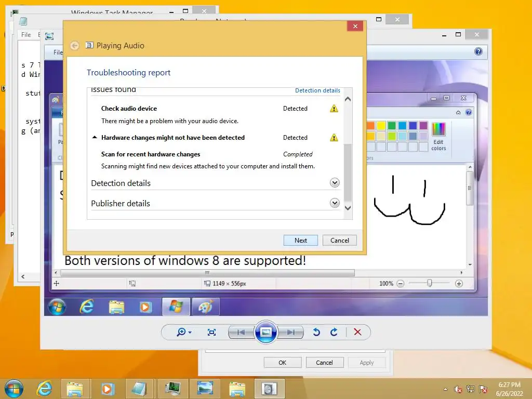This screenshot has height=399, width=532.
Task: Collapse Hardware changes might not have been detected
Action: (x=95, y=137)
